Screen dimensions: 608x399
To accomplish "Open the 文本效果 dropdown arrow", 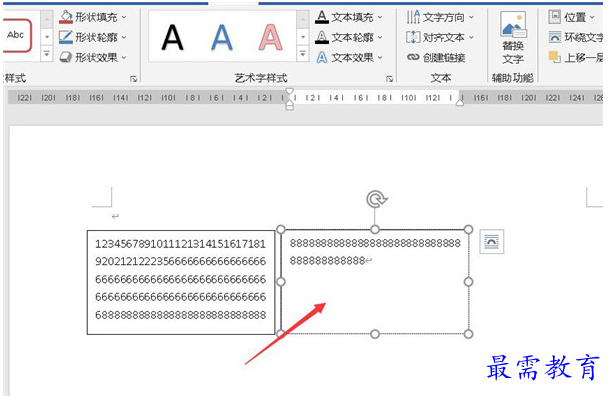I will 380,57.
